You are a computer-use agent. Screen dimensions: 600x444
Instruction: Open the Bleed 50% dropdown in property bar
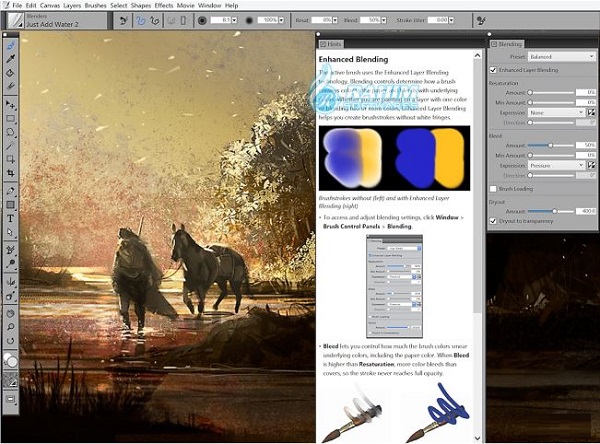(383, 20)
